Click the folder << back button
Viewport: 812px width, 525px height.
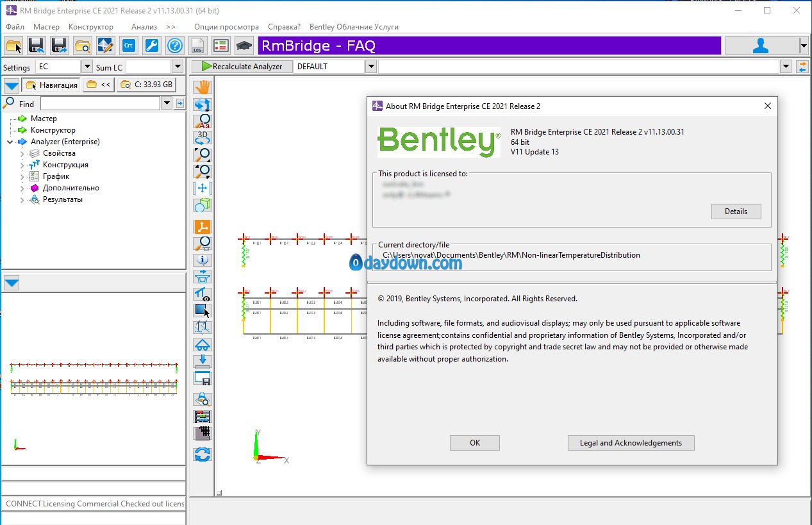point(99,85)
